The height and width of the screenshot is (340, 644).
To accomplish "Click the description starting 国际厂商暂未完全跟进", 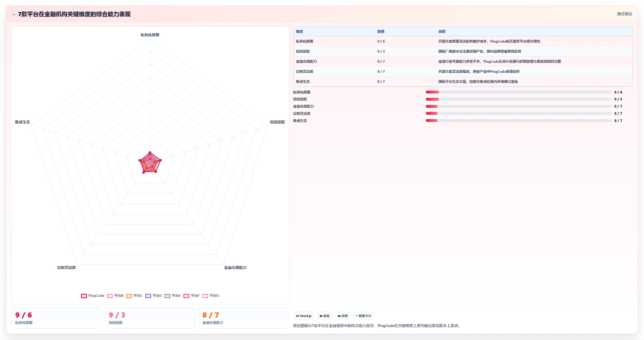I will click(x=480, y=51).
